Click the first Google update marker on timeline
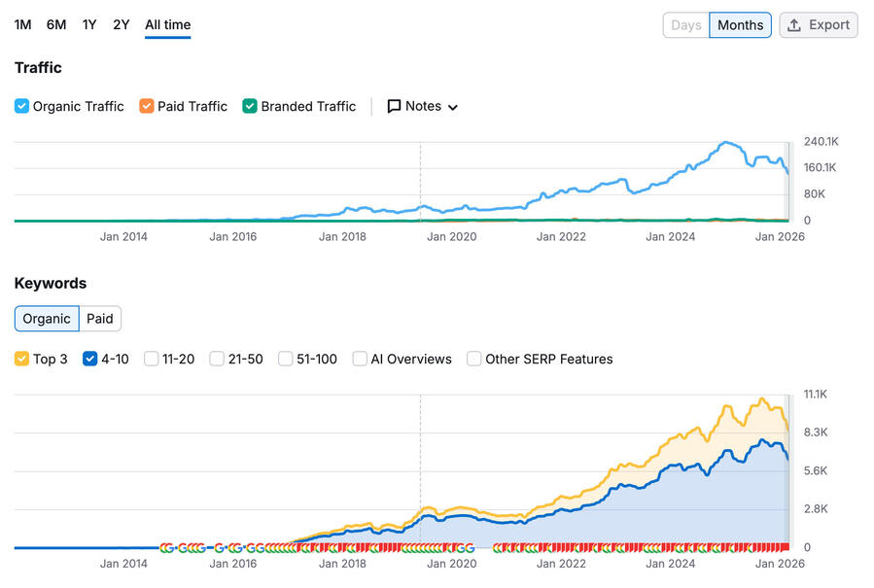Image resolution: width=874 pixels, height=588 pixels. coord(164,547)
